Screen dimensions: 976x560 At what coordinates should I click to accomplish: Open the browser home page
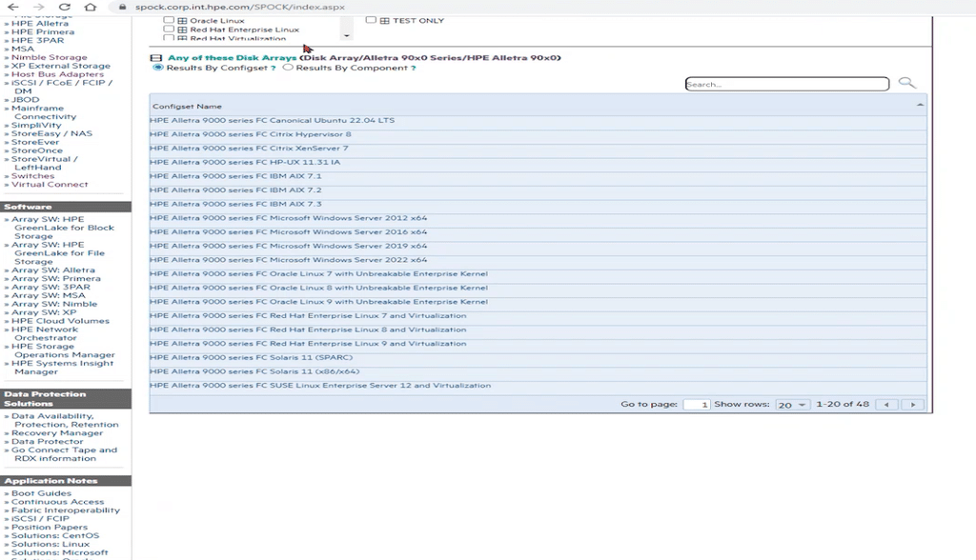(91, 7)
